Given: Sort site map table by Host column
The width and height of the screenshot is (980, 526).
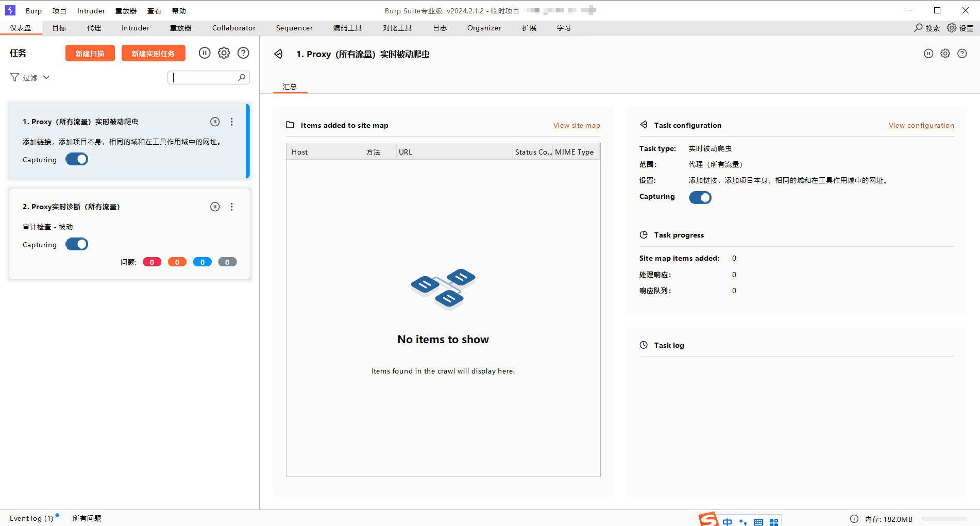Looking at the screenshot, I should 325,152.
